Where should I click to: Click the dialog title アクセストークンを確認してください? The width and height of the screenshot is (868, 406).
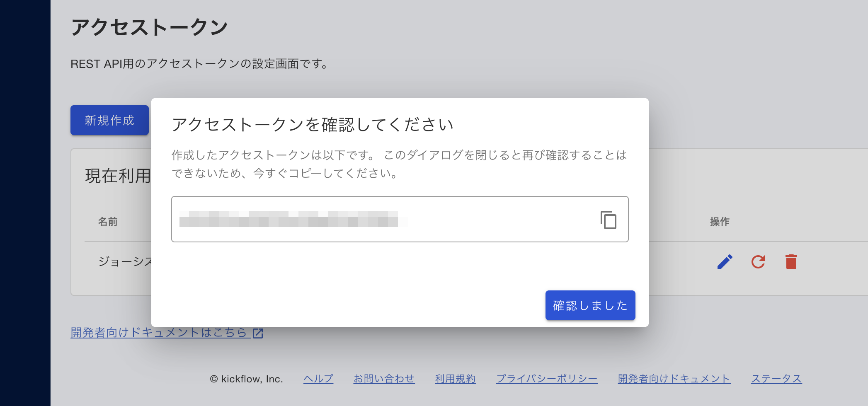pyautogui.click(x=313, y=124)
